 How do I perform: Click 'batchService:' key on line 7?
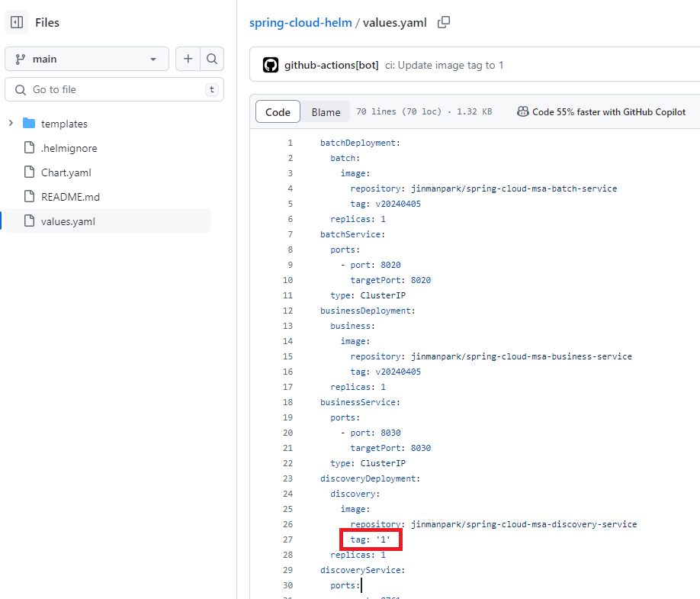pos(352,234)
